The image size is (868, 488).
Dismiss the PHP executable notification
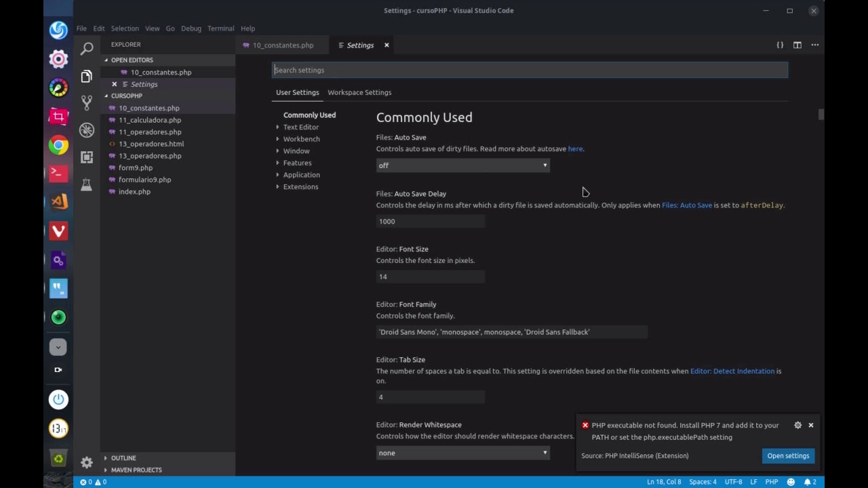810,425
